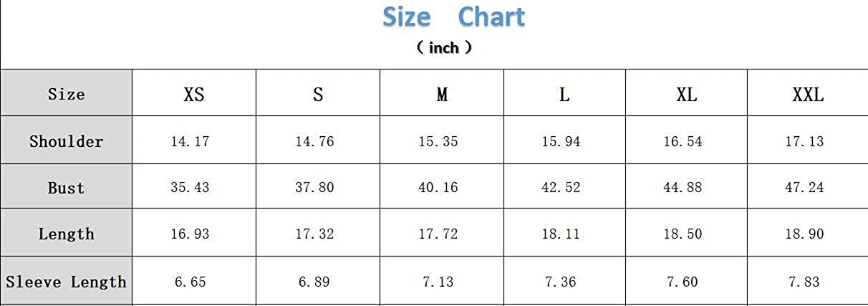The width and height of the screenshot is (868, 306).
Task: Select the 37.80 bust value
Action: click(314, 188)
